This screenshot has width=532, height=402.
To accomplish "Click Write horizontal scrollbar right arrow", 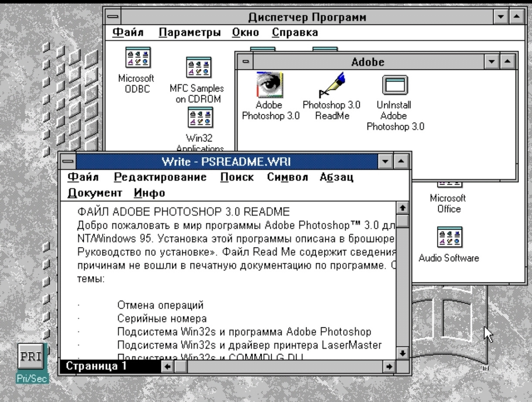I will 389,366.
